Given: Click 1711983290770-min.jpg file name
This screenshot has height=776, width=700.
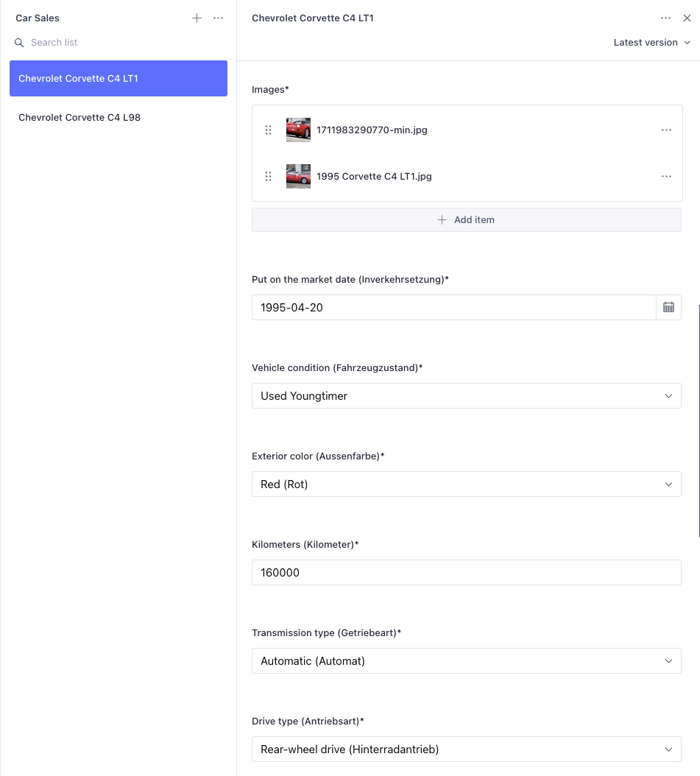Looking at the screenshot, I should point(372,130).
